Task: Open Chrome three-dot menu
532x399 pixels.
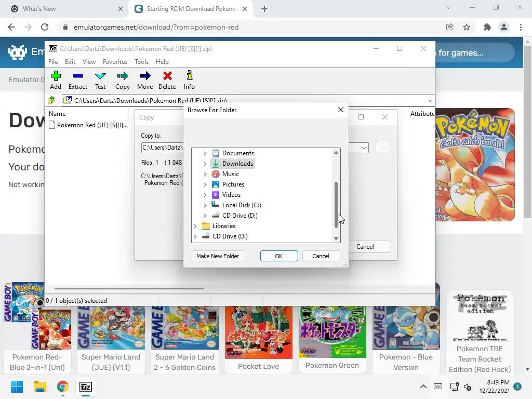Action: coord(521,27)
